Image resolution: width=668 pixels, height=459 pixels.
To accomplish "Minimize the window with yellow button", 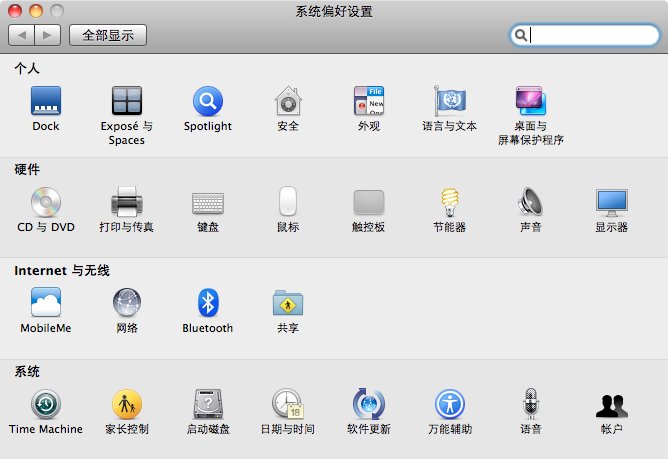I will 36,10.
